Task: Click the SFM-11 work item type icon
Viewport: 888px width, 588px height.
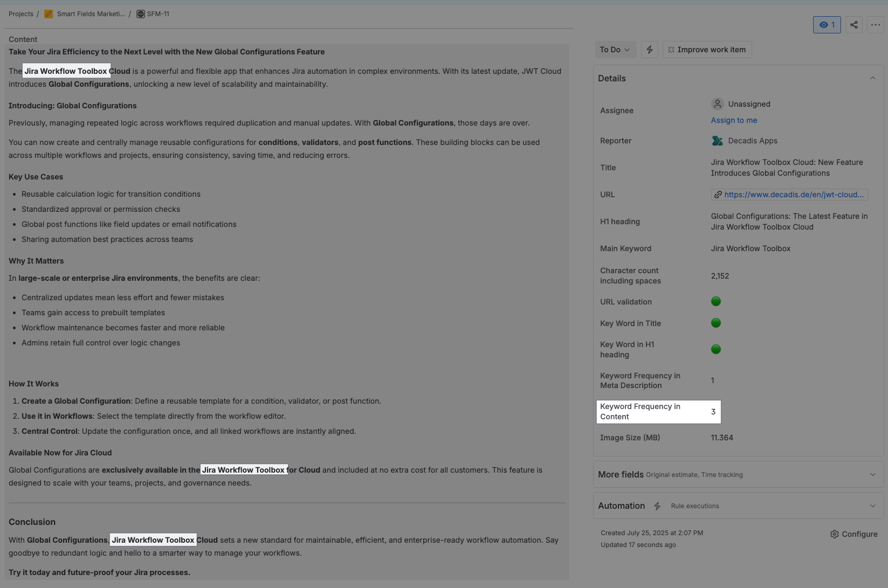Action: coord(141,14)
